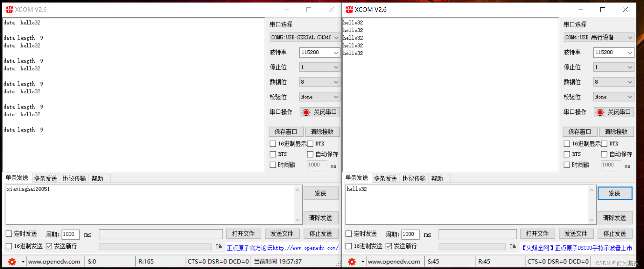Switch to 多条发送 tab in right window
The image size is (644, 269).
[x=385, y=178]
